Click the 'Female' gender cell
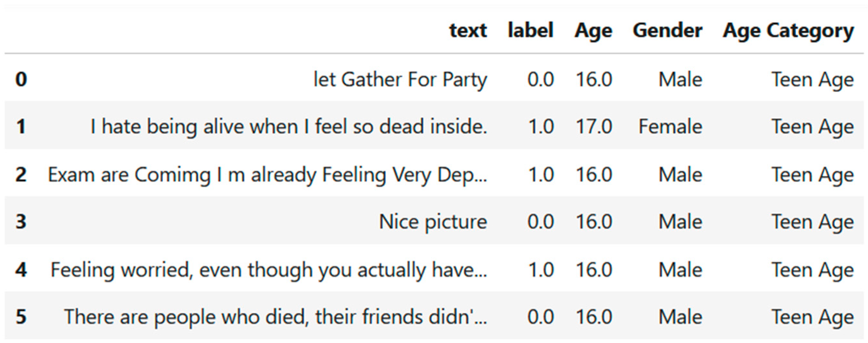The image size is (868, 343). click(x=670, y=127)
